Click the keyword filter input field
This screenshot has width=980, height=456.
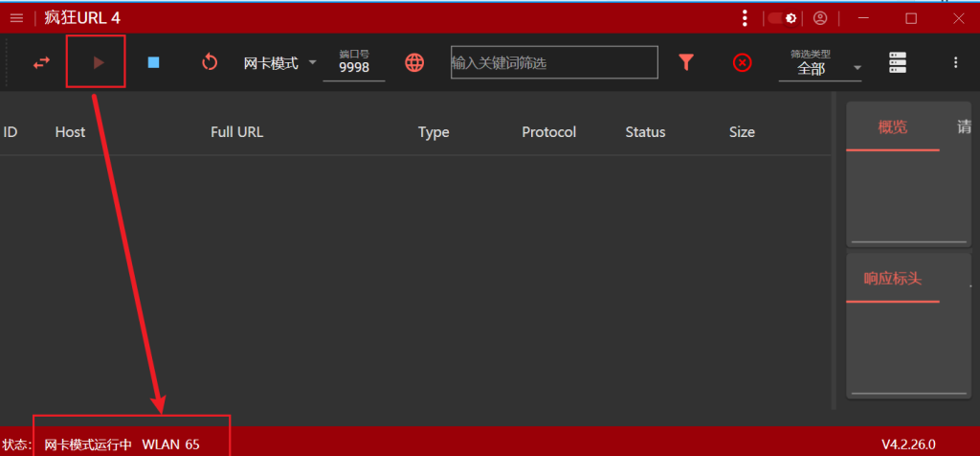(554, 62)
